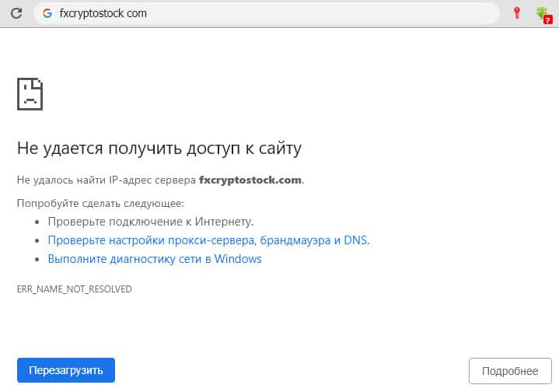Image resolution: width=559 pixels, height=392 pixels.
Task: Click the Проверьте подключение к Интернету text
Action: point(150,222)
